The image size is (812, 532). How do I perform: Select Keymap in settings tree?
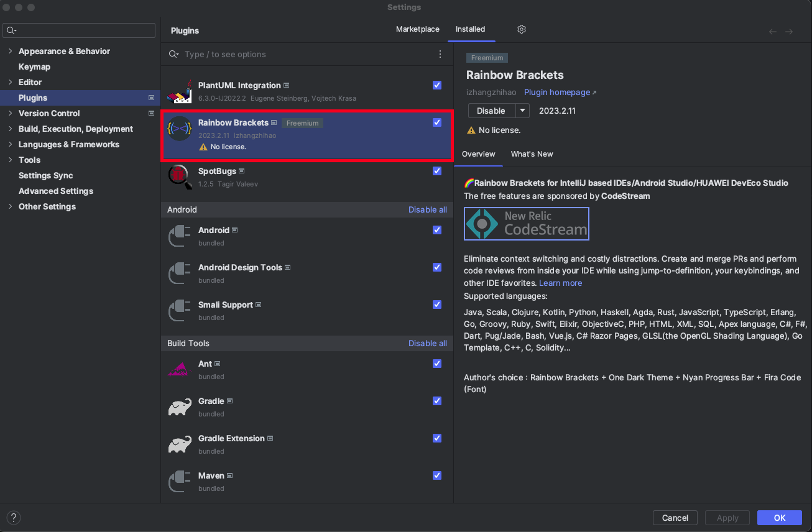point(34,66)
